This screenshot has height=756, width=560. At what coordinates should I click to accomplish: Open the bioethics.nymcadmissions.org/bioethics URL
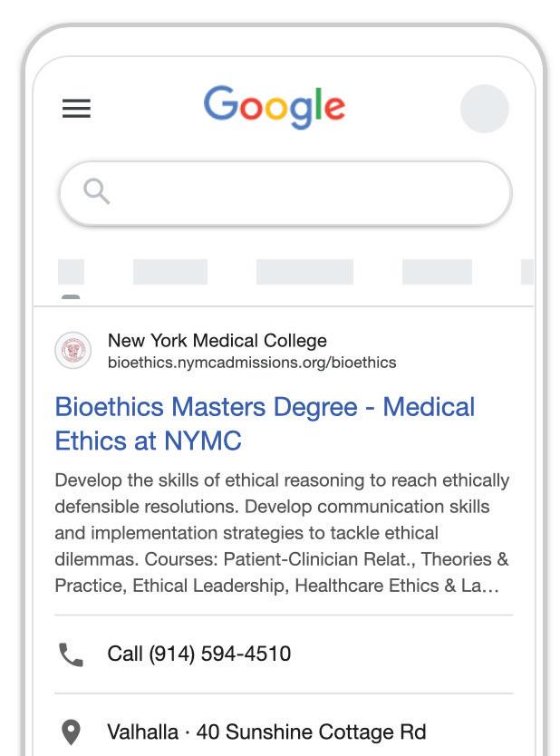251,363
